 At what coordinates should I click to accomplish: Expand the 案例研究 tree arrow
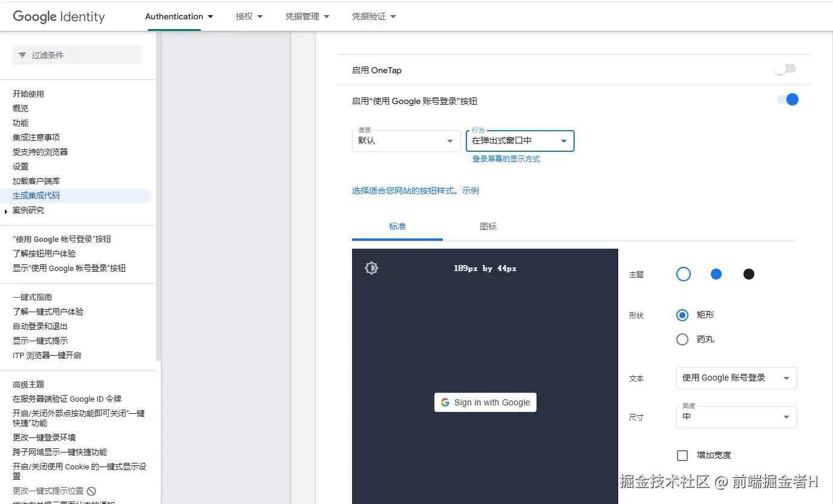point(6,211)
